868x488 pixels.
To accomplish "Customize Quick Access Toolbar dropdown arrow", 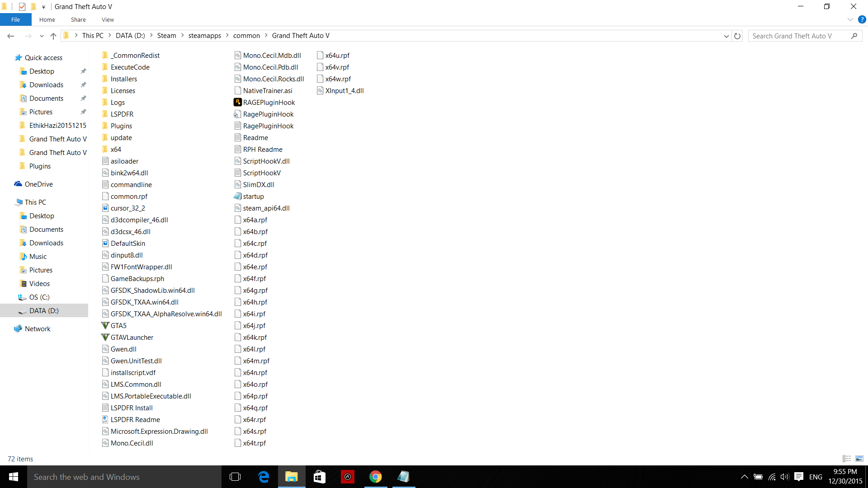I will 43,7.
